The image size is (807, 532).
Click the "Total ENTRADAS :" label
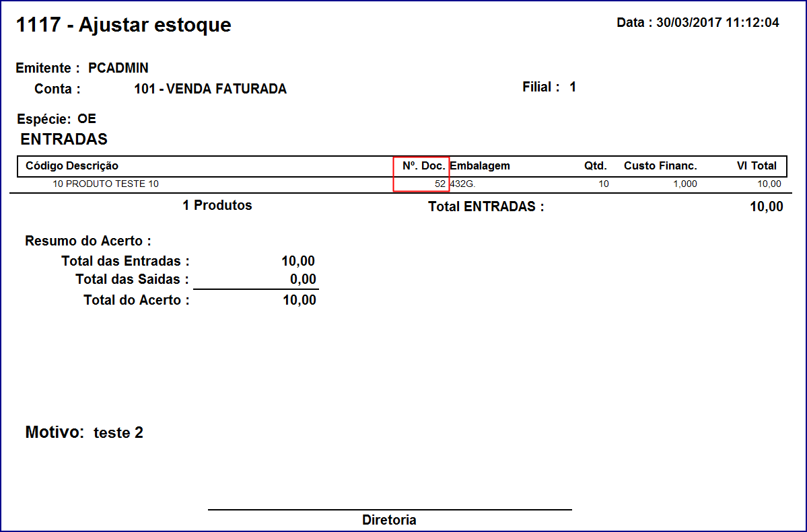[486, 207]
